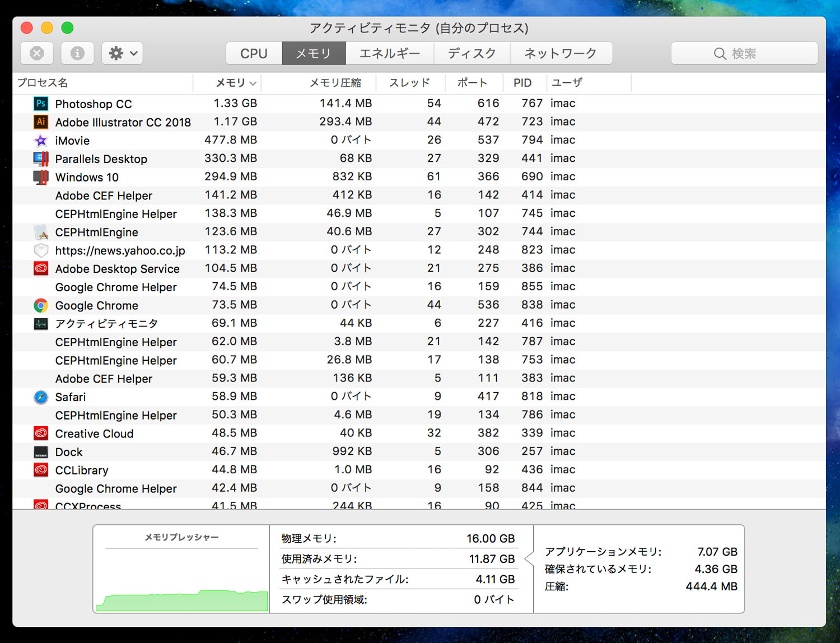Select https://news.yahoo.co.jp process name

pyautogui.click(x=120, y=251)
